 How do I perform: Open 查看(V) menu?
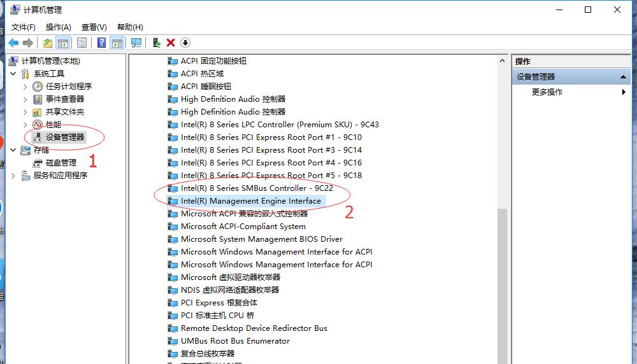click(94, 27)
